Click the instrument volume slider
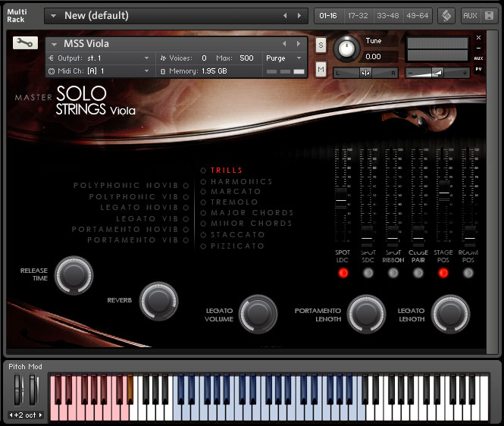504x426 pixels. [x=437, y=72]
